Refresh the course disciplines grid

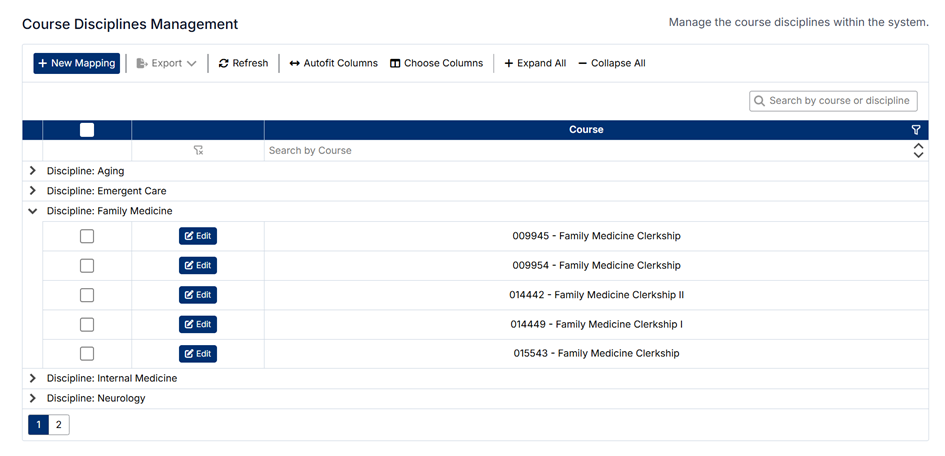click(244, 63)
